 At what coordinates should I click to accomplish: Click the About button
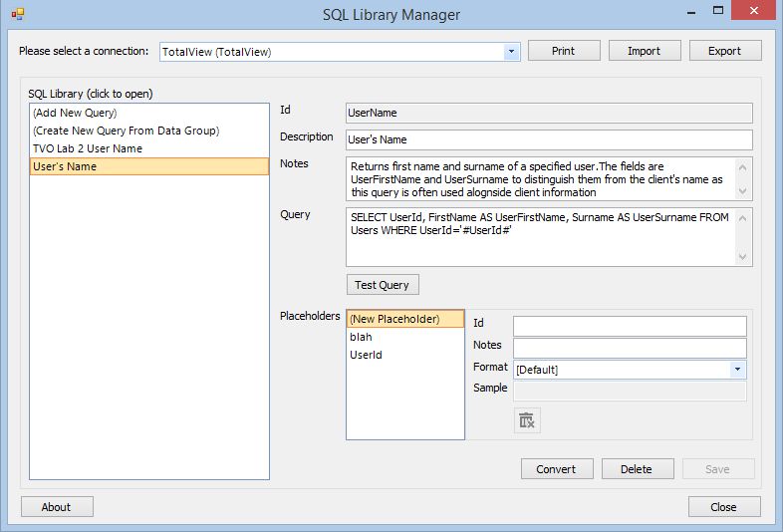pyautogui.click(x=57, y=507)
